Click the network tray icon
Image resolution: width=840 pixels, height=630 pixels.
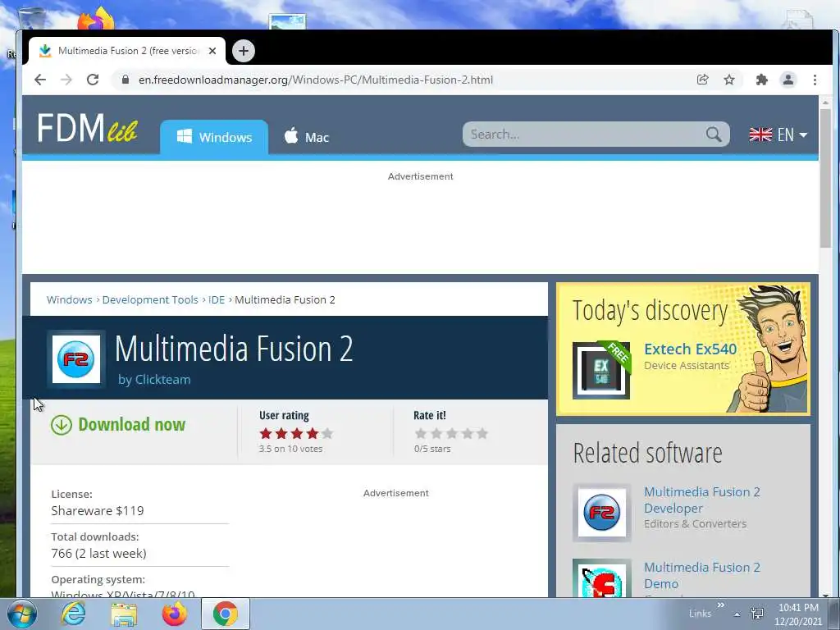click(757, 614)
